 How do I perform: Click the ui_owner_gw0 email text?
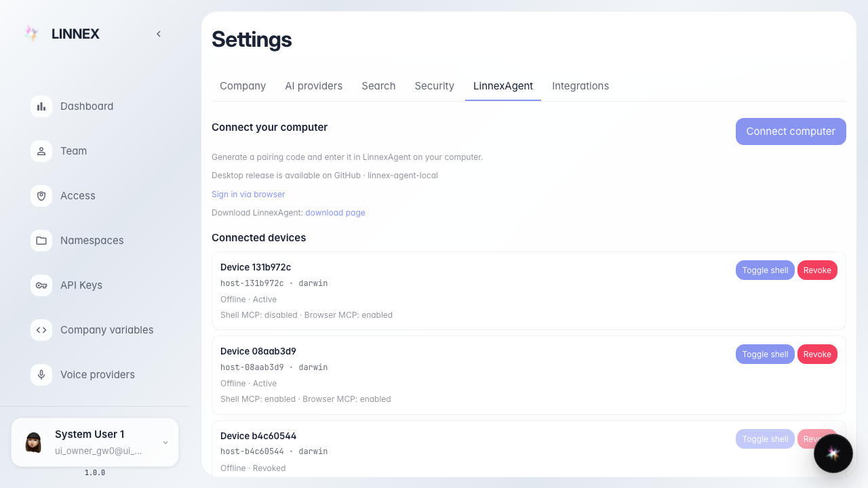tap(99, 451)
